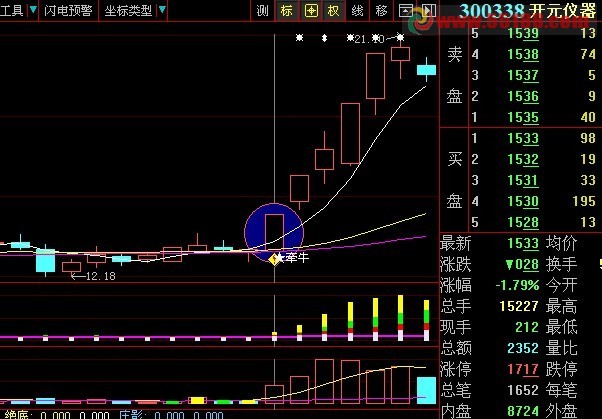Click the 涨停 limit-up value 1717
Image resolution: width=602 pixels, height=419 pixels.
(523, 369)
